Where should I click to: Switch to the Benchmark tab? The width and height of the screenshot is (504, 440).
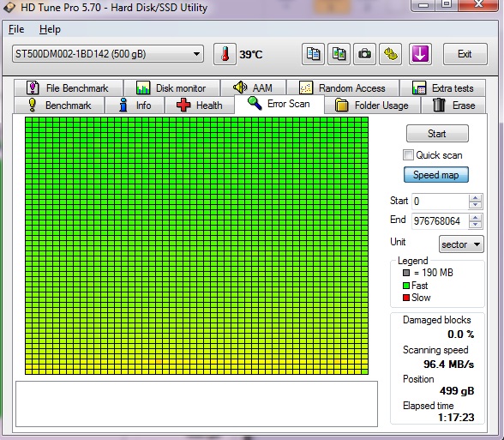coord(59,105)
